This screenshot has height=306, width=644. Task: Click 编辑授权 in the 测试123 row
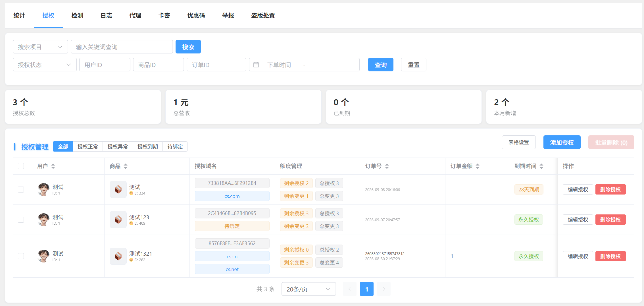[x=578, y=220]
